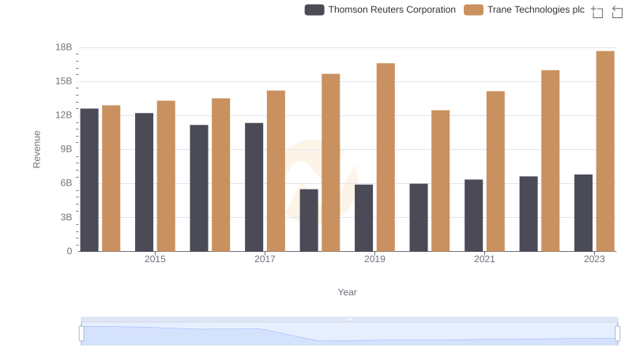Click the 3B y-axis label
The image size is (632, 364).
pos(66,217)
